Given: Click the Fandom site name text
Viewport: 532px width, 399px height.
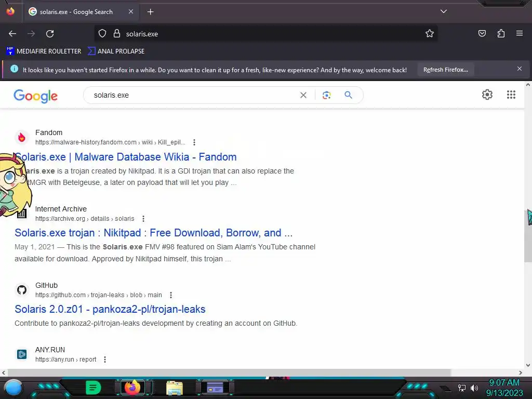Looking at the screenshot, I should [49, 132].
